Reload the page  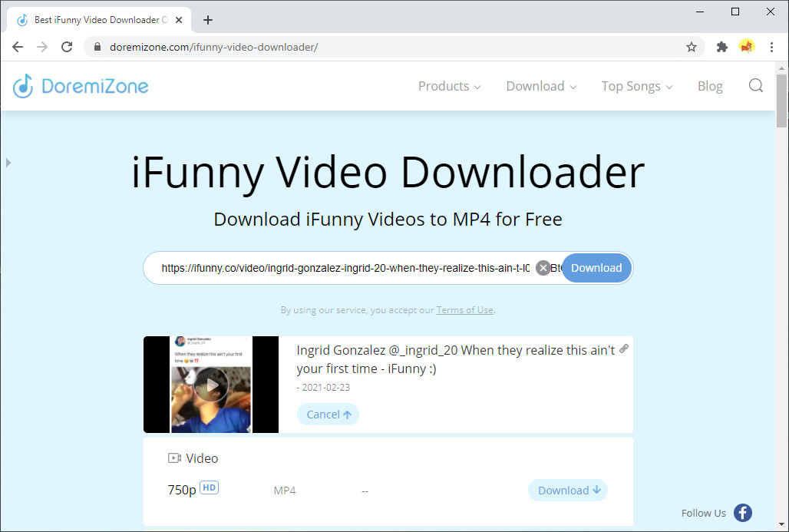(67, 47)
